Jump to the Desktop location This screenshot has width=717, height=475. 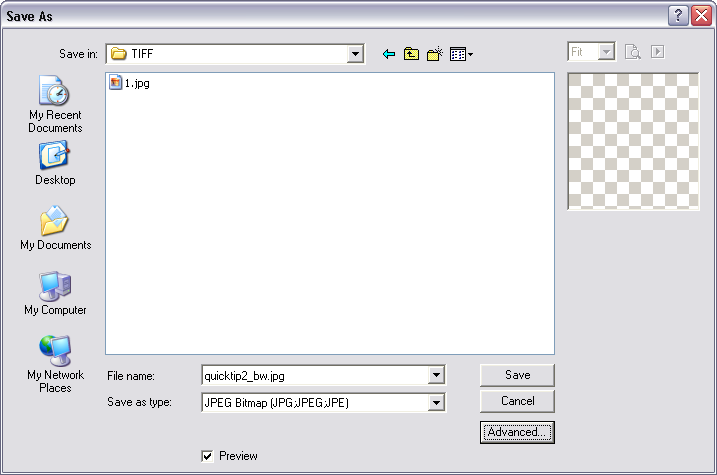tap(55, 163)
